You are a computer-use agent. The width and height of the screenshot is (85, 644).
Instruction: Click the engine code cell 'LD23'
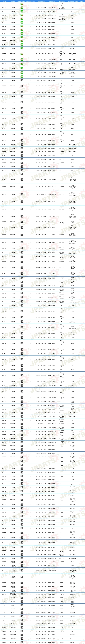[73, 627]
